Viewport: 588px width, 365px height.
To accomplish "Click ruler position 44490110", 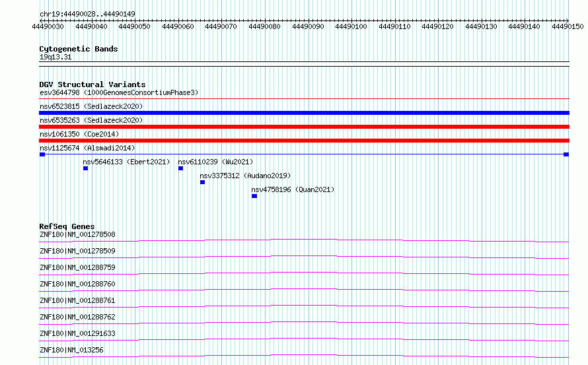I will [394, 26].
